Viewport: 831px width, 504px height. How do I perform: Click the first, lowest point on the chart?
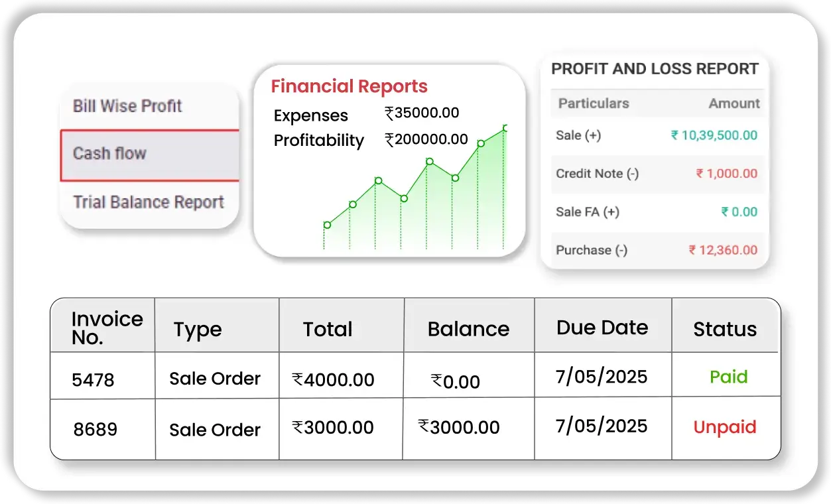327,225
